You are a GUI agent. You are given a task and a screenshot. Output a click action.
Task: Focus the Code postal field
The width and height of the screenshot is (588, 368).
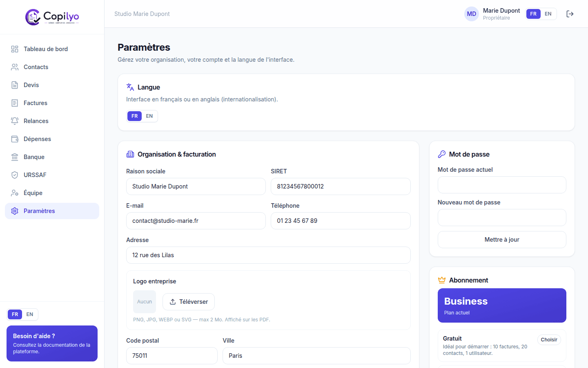[172, 356]
